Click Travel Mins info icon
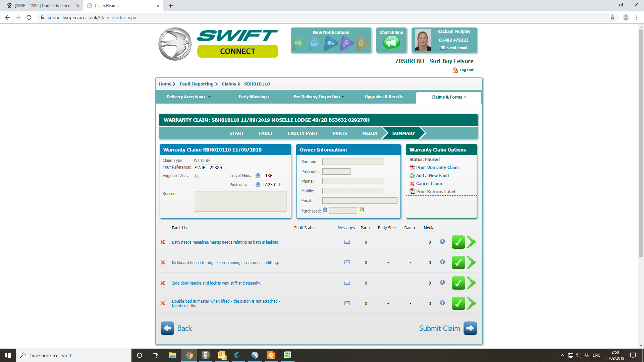The image size is (644, 362). 258,176
